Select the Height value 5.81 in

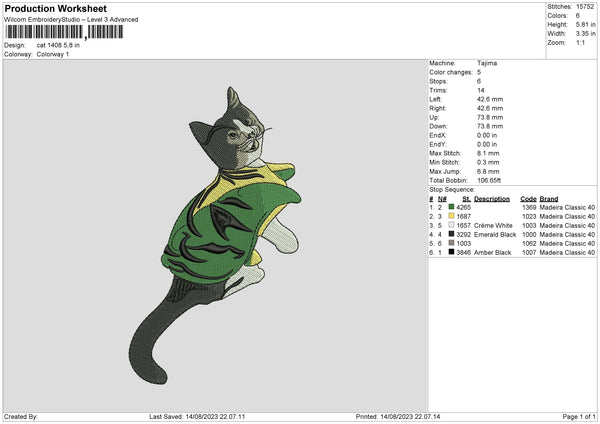(x=585, y=24)
